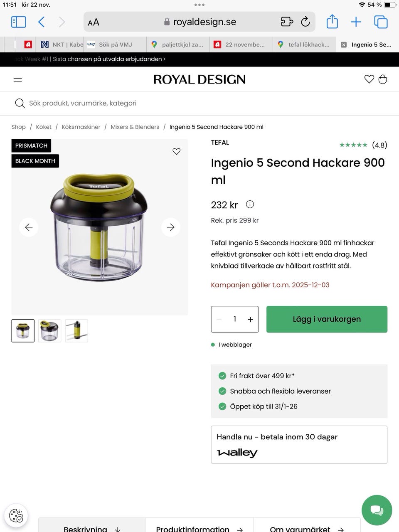Tap the Safari share icon
This screenshot has width=399, height=532.
332,22
